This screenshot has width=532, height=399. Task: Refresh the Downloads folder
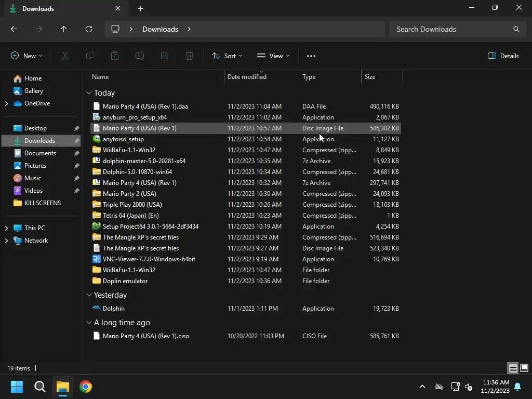89,29
